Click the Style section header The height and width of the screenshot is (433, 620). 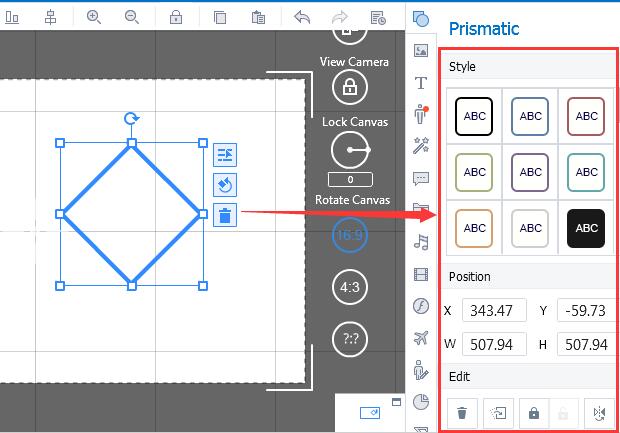[x=528, y=66]
